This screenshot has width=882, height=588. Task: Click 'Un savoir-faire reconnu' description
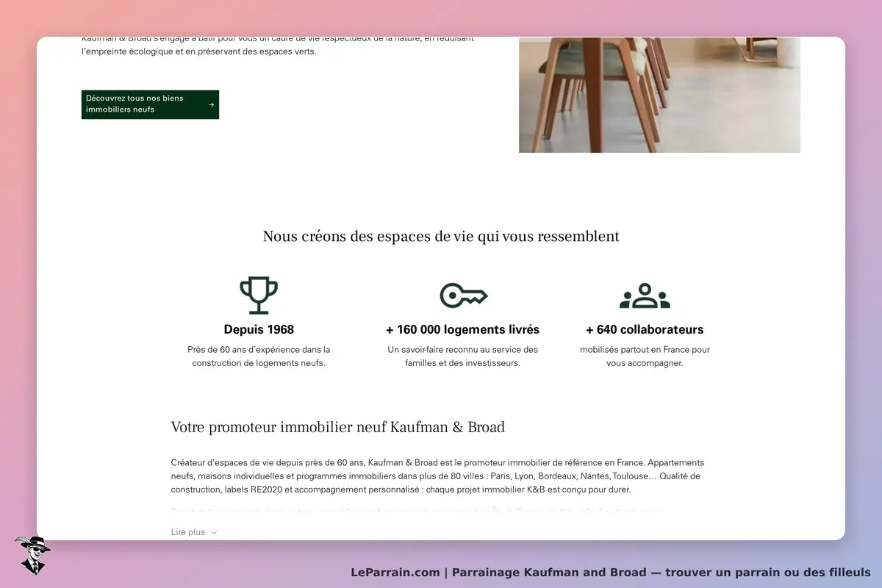pyautogui.click(x=462, y=356)
